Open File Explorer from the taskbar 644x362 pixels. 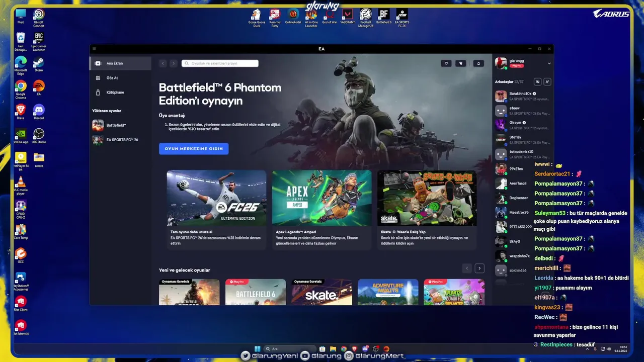coord(333,348)
